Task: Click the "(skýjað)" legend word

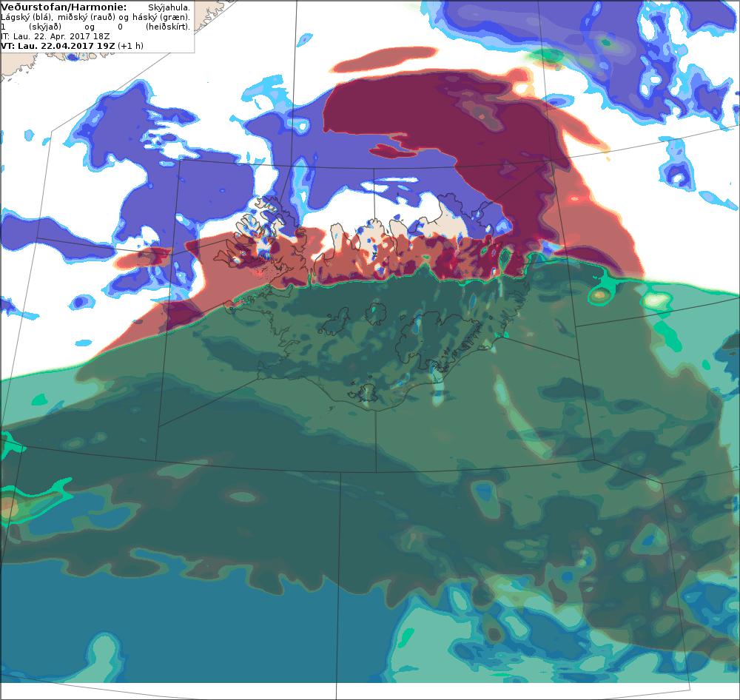Action: pos(45,27)
